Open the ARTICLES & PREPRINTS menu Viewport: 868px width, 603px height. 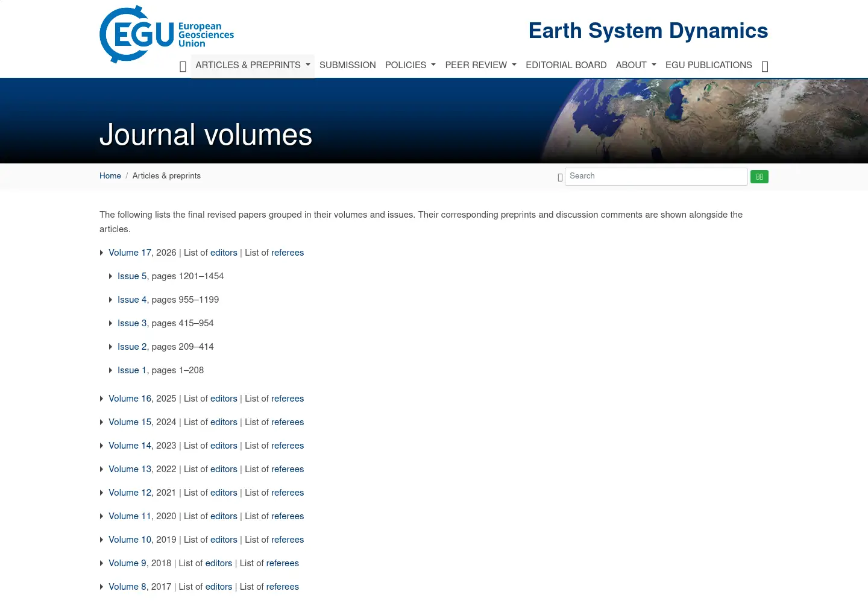[x=253, y=65]
